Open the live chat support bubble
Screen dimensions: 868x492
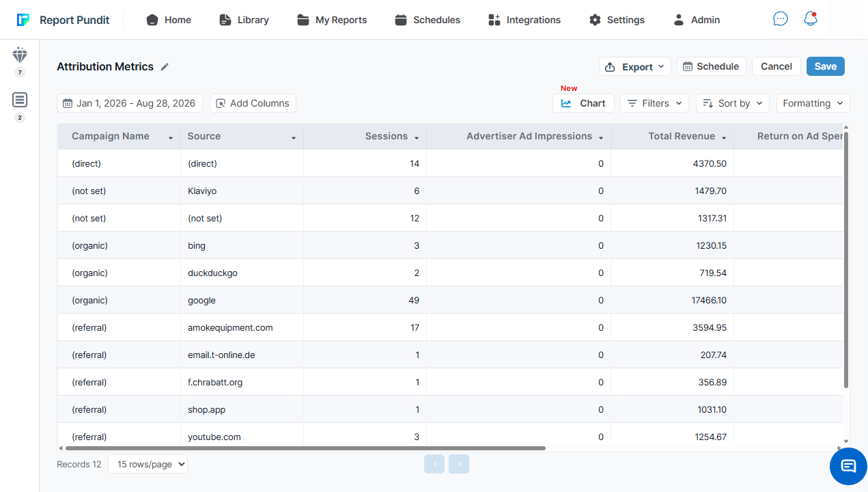tap(848, 466)
